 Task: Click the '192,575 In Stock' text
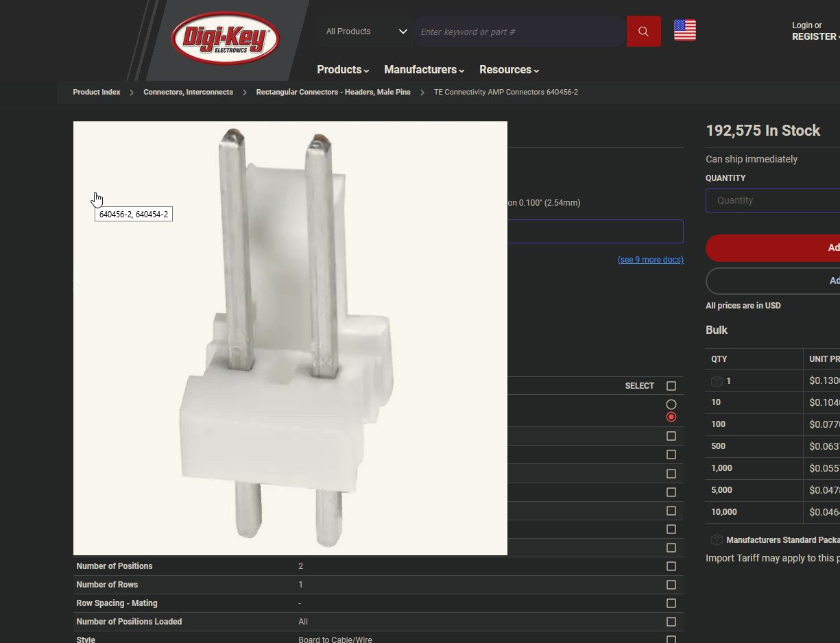point(763,130)
